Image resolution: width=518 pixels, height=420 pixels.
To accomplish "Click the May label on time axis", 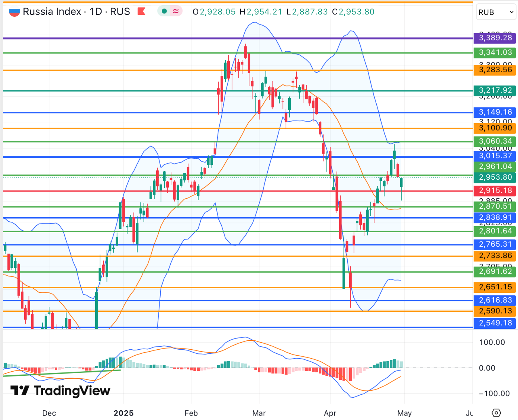I will click(x=404, y=413).
